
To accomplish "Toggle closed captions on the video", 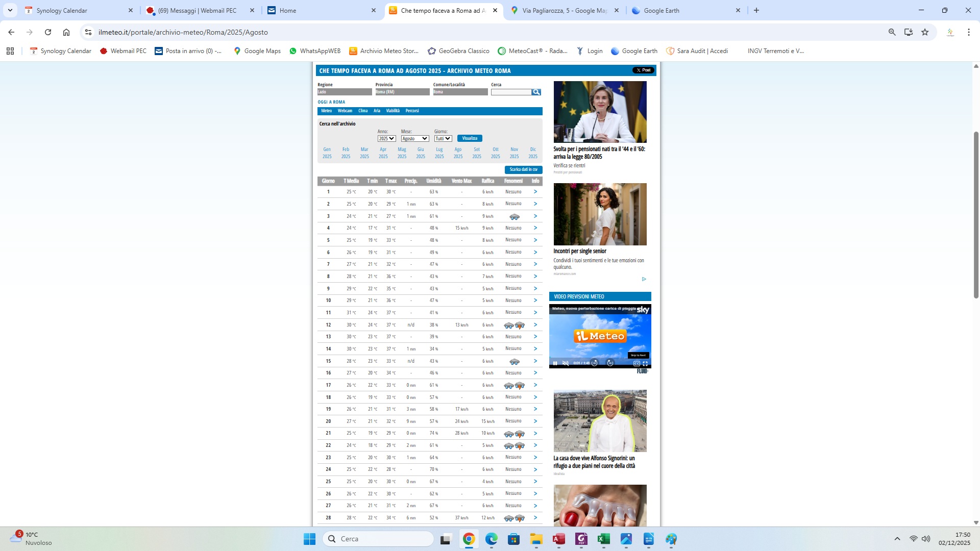I will pyautogui.click(x=636, y=363).
